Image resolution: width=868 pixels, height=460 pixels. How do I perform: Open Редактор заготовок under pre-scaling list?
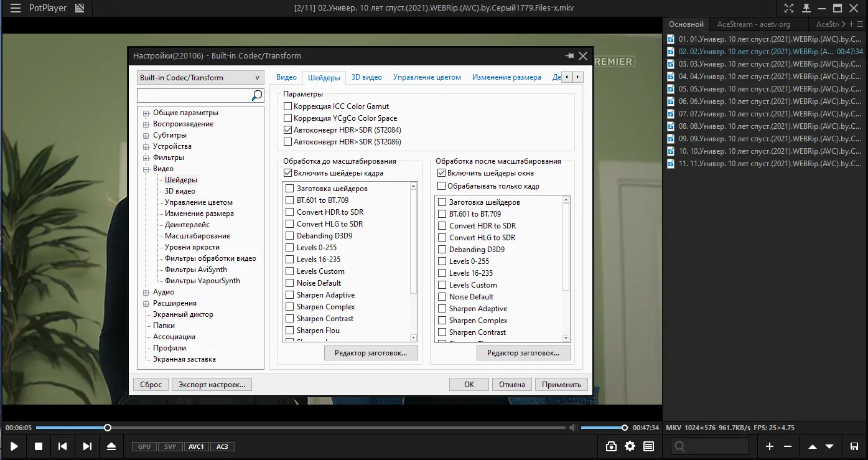(x=370, y=353)
